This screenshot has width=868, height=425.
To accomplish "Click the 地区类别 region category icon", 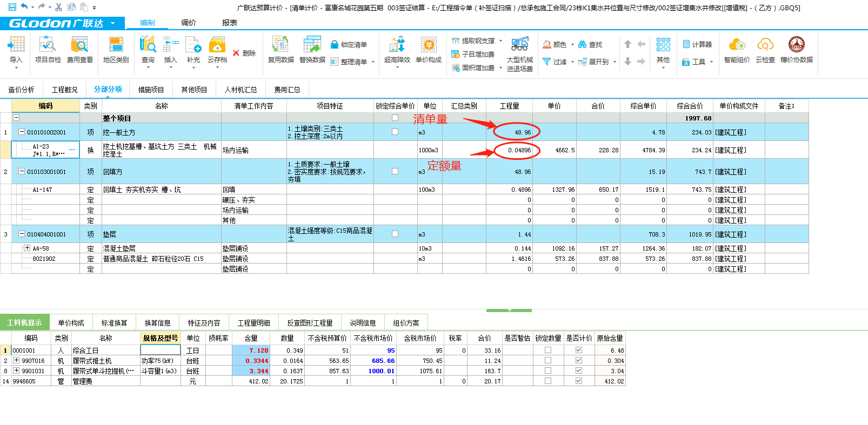I will tap(116, 45).
